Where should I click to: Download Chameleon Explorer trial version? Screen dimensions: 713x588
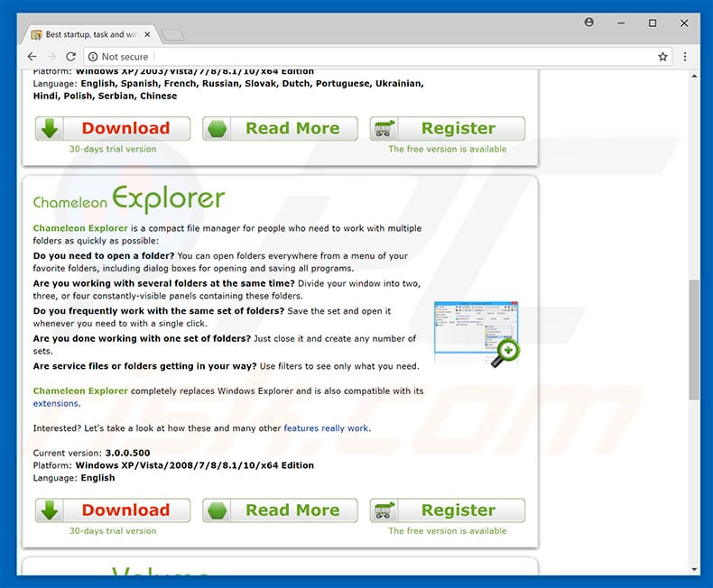tap(113, 510)
